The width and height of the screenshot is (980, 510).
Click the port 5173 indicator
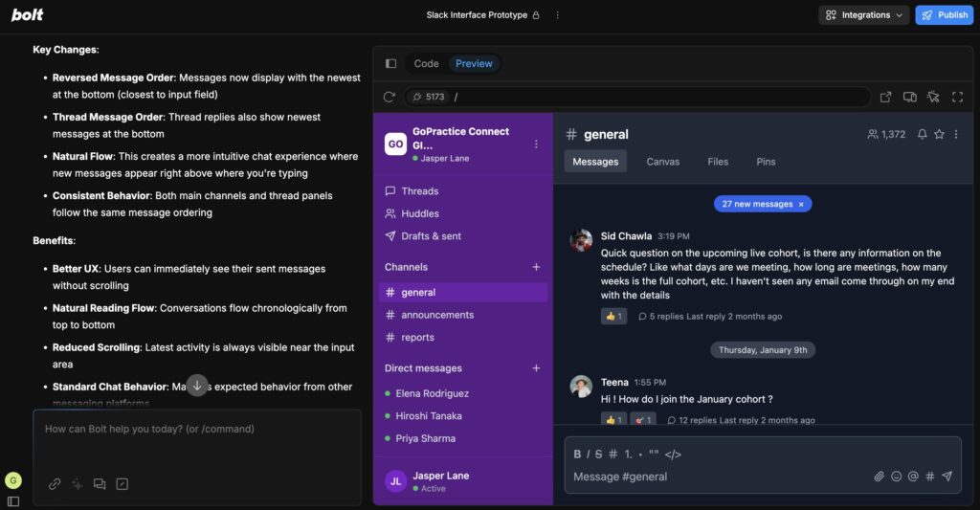[428, 97]
